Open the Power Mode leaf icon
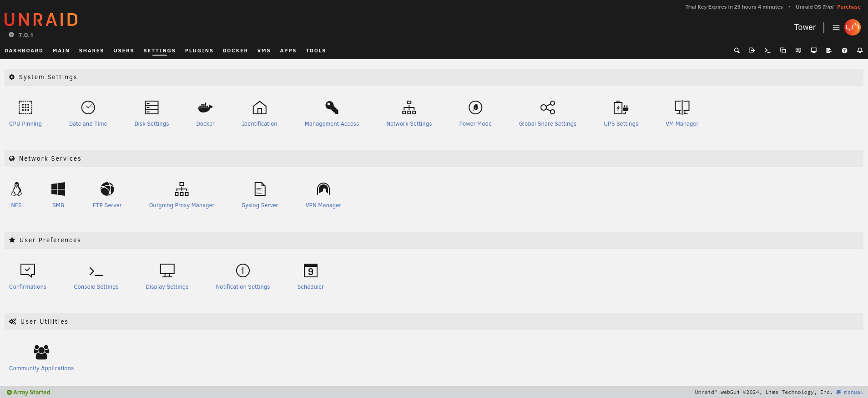 coord(475,107)
